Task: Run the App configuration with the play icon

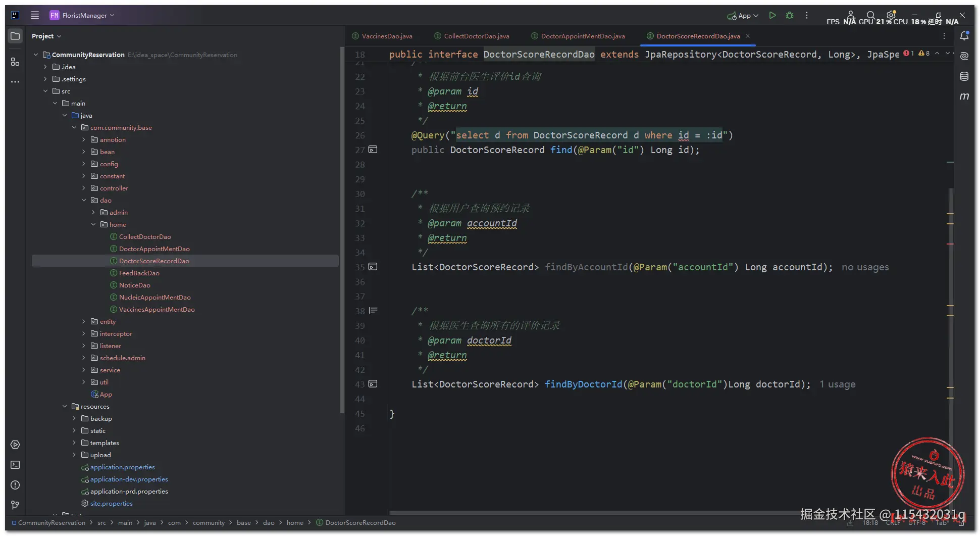Action: [772, 15]
